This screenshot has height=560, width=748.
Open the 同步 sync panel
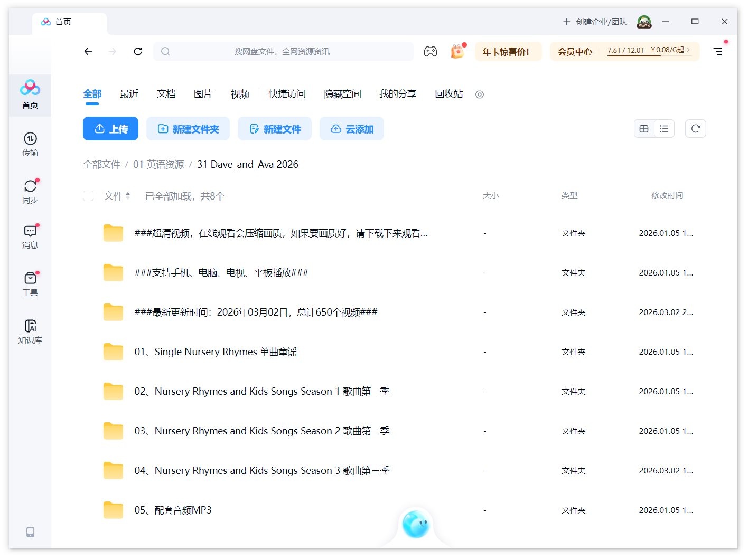[x=30, y=190]
